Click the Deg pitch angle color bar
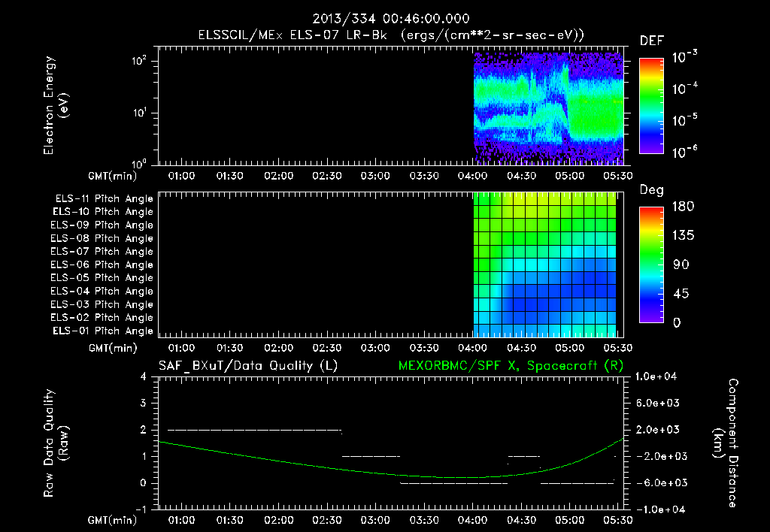The height and width of the screenshot is (532, 770). [x=652, y=264]
